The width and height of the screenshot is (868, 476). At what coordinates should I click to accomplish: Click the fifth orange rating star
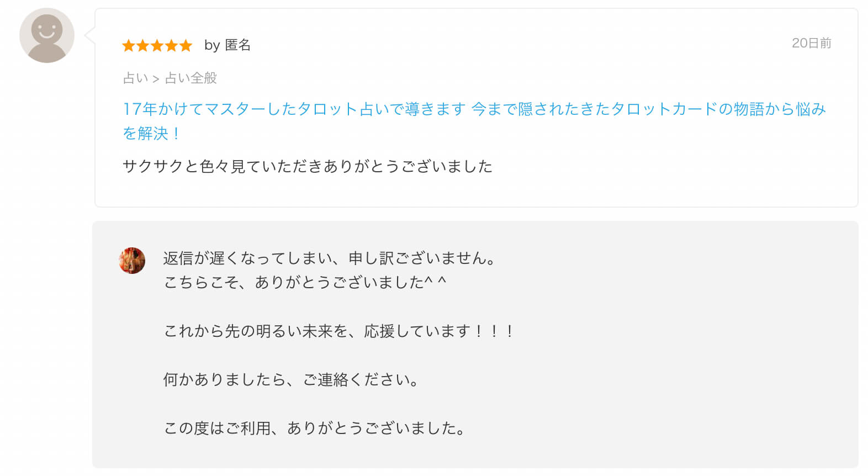click(x=186, y=45)
